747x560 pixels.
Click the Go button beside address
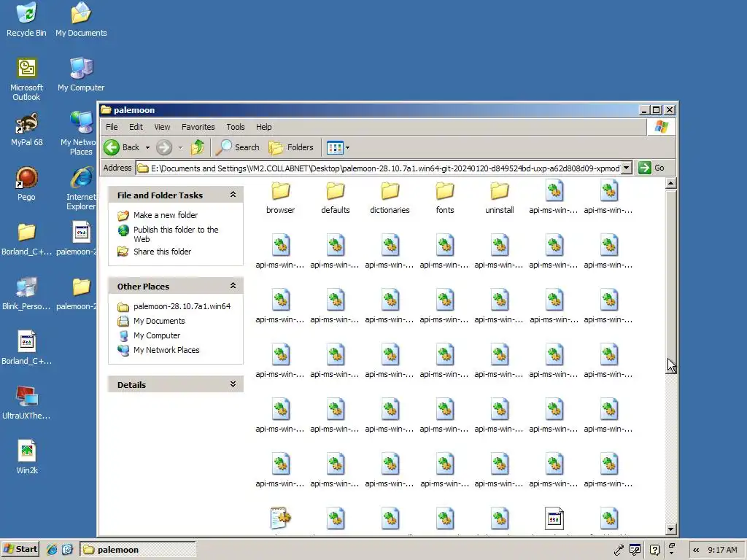pyautogui.click(x=652, y=168)
